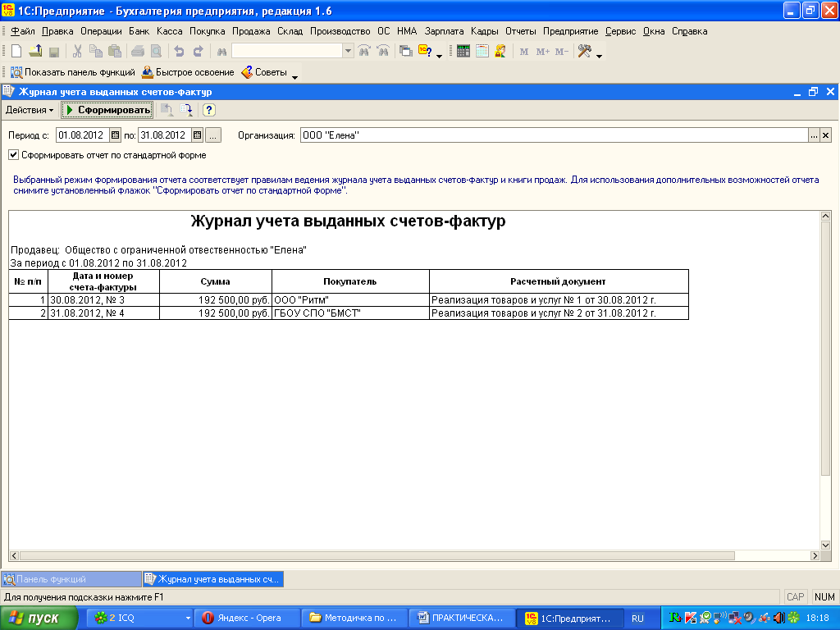Create a new document with the blank page icon
Image resolution: width=840 pixels, height=630 pixels.
[16, 52]
